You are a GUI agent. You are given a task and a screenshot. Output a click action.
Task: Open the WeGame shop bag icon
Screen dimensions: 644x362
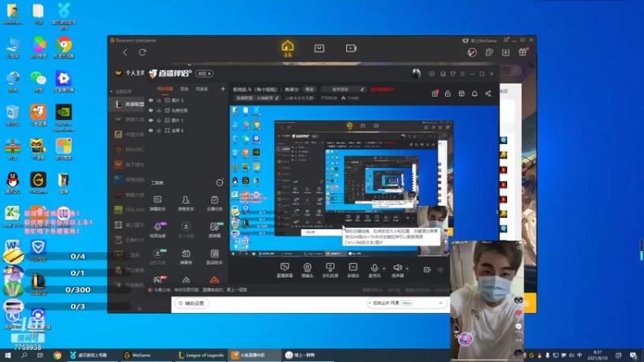coord(319,48)
